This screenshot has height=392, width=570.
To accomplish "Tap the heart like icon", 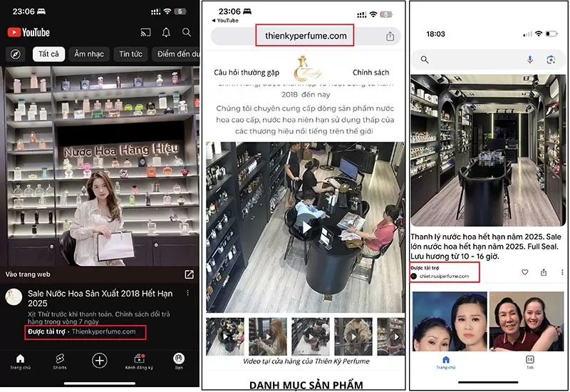I will (525, 272).
